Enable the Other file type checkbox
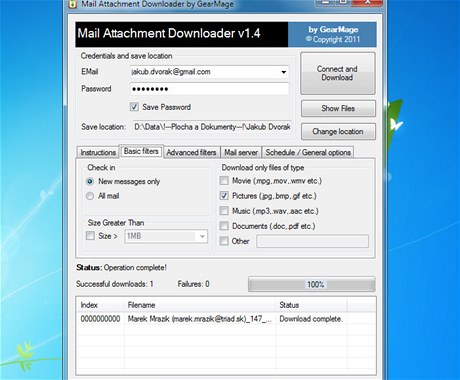 [x=224, y=241]
